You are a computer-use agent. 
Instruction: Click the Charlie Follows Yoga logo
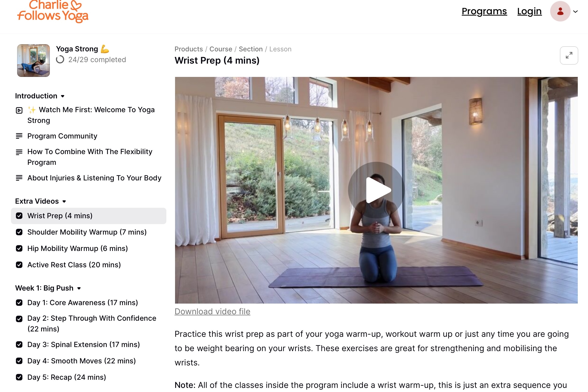(x=53, y=11)
